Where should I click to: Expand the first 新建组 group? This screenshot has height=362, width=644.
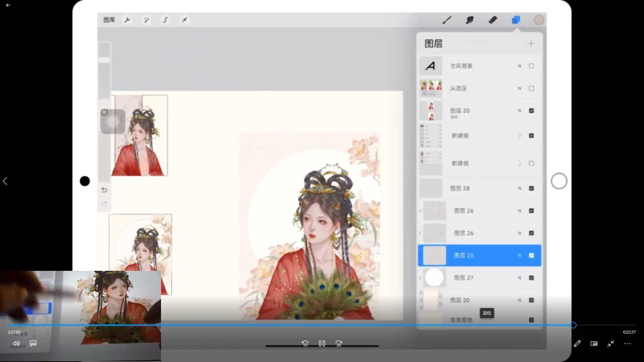pyautogui.click(x=519, y=136)
